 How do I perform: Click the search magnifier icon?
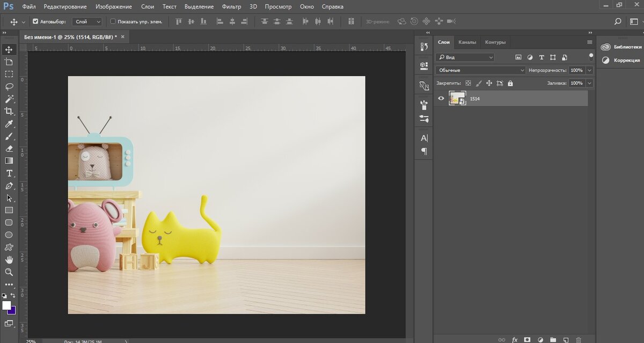coord(618,21)
